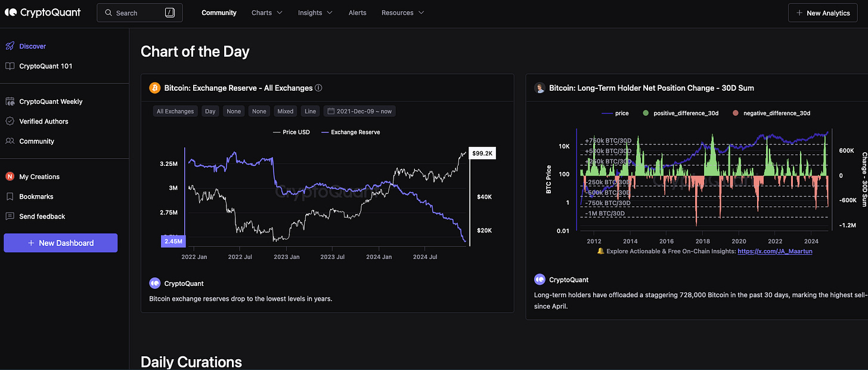Click the plus icon in New Analytics button
868x370 pixels.
point(799,13)
